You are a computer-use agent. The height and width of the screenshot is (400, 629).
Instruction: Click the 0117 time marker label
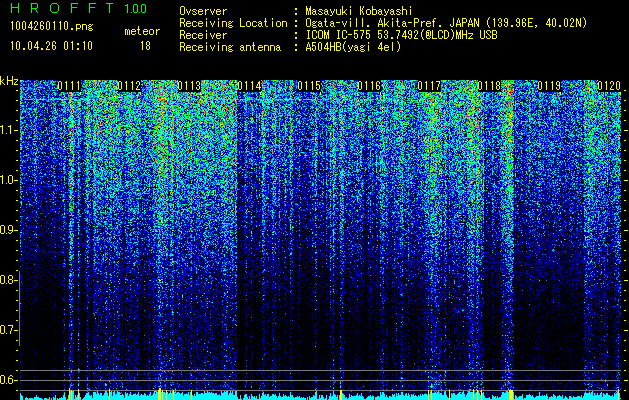point(429,86)
